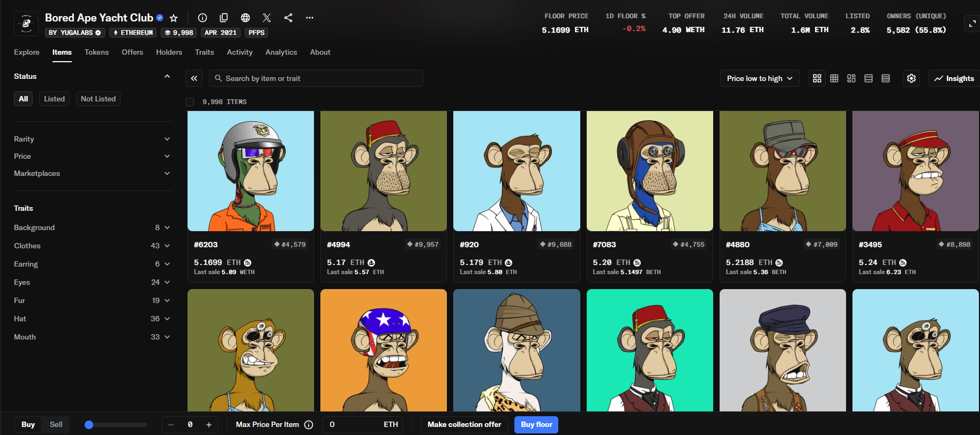Expand the Rarity filter
The height and width of the screenshot is (435, 980).
pyautogui.click(x=92, y=139)
